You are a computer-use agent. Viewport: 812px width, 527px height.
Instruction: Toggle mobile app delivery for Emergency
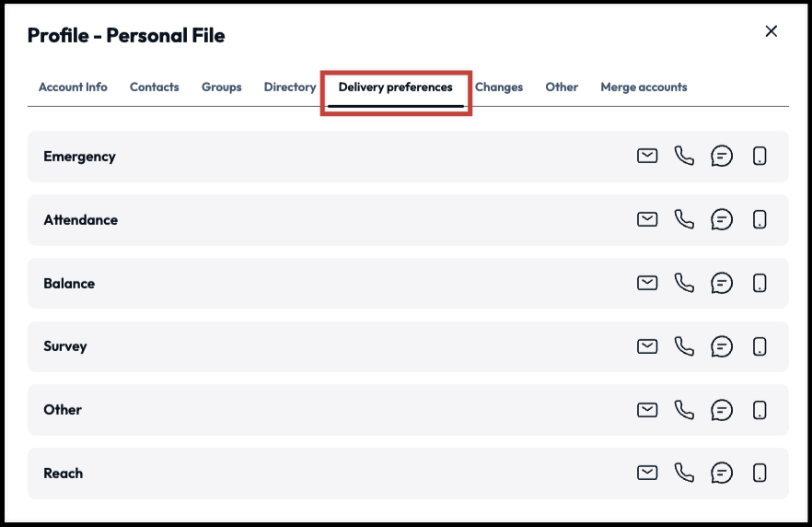click(760, 156)
